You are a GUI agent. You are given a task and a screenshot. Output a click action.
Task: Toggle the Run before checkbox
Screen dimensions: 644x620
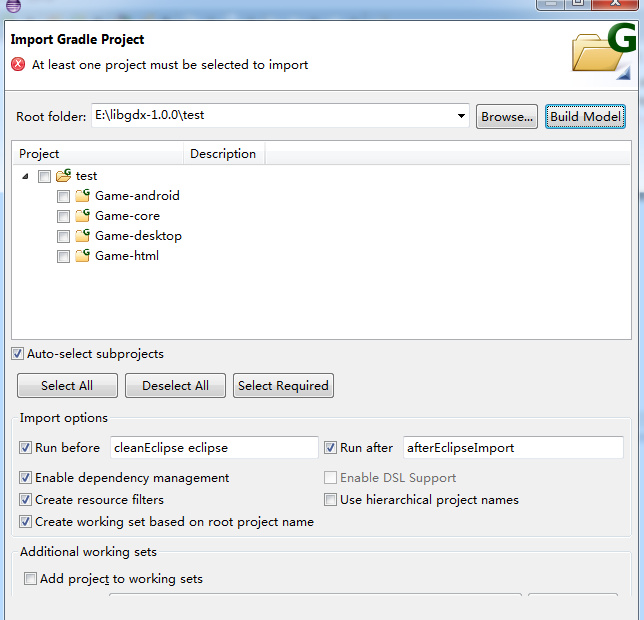coord(25,448)
